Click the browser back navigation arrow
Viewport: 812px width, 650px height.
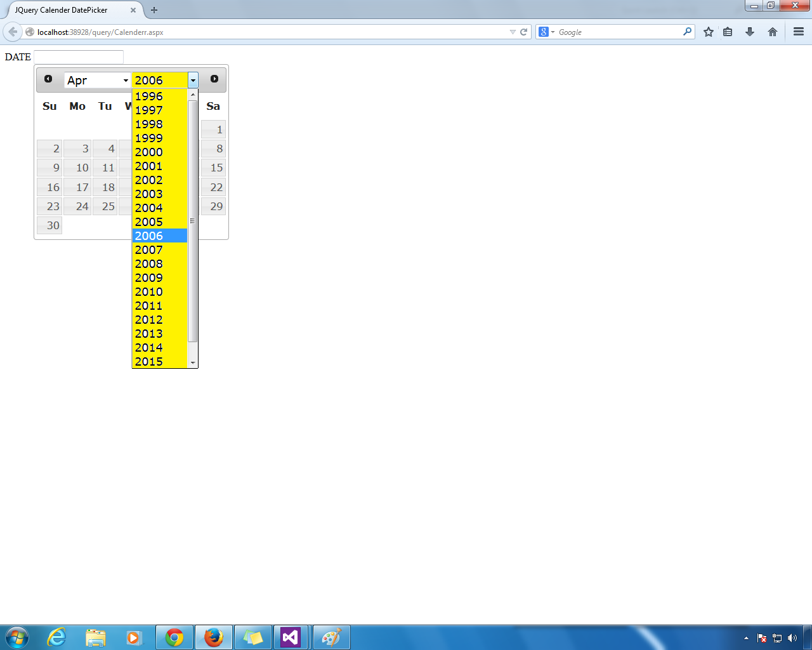(x=13, y=32)
